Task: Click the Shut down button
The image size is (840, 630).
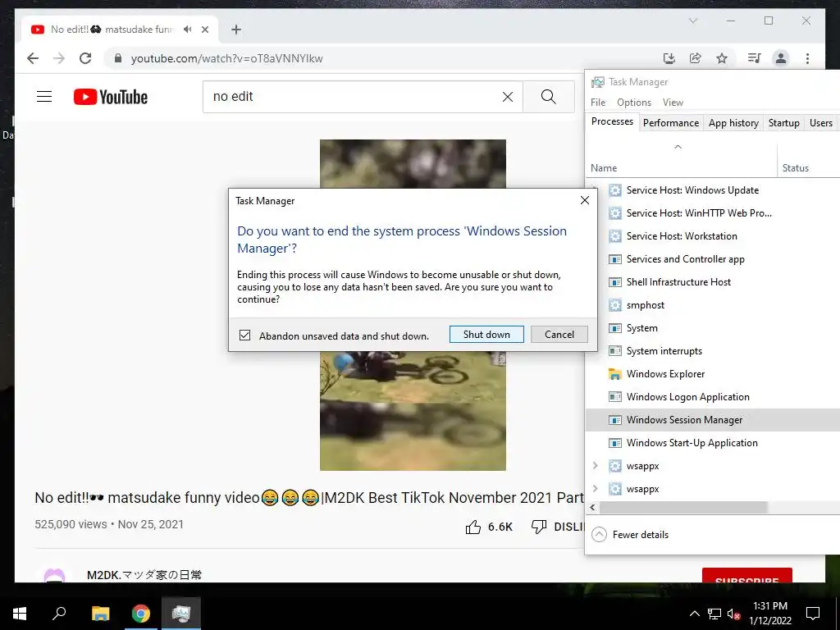Action: pyautogui.click(x=486, y=335)
